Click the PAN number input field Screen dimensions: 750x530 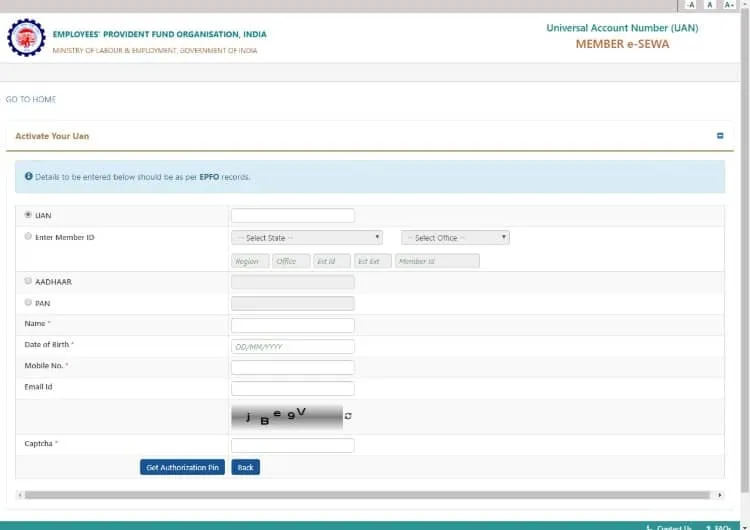293,303
